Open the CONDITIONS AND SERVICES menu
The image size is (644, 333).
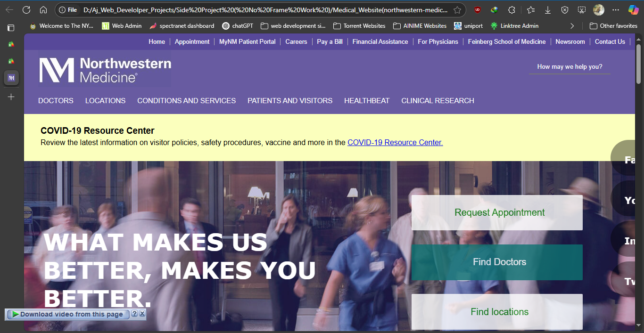click(x=186, y=100)
